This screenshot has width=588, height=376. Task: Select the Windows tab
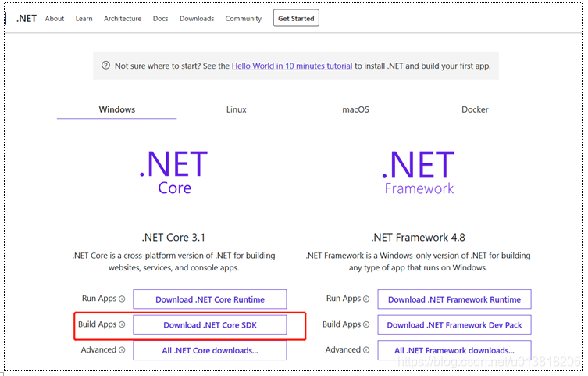click(x=116, y=109)
